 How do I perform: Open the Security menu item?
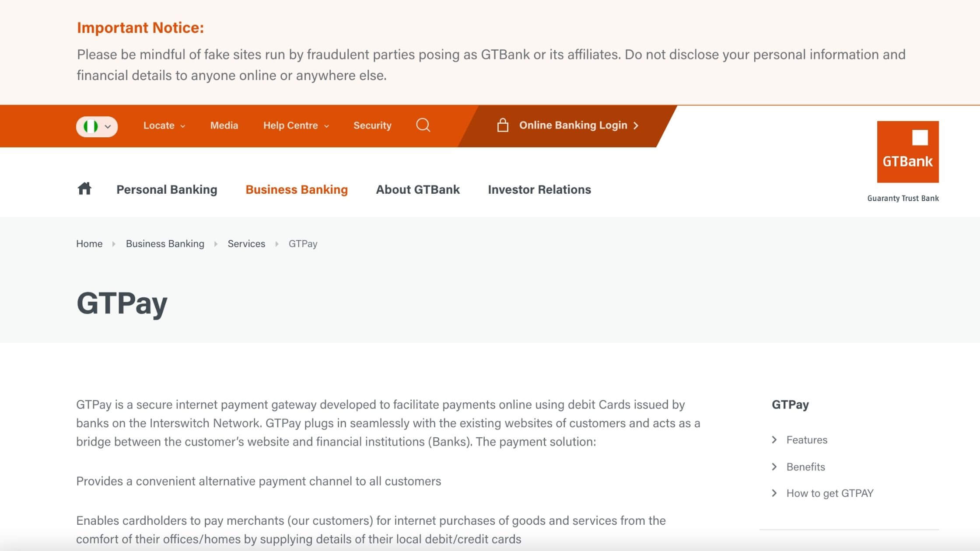[x=372, y=126]
